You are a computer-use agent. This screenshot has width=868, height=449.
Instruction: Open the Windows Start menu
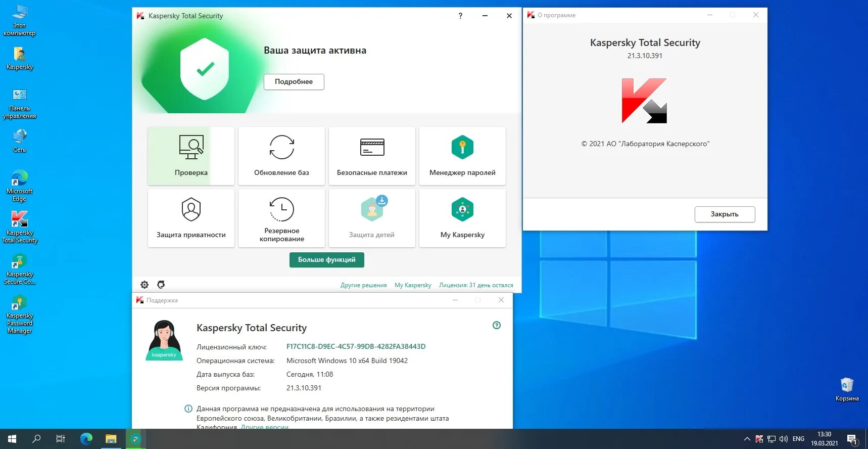(x=12, y=439)
